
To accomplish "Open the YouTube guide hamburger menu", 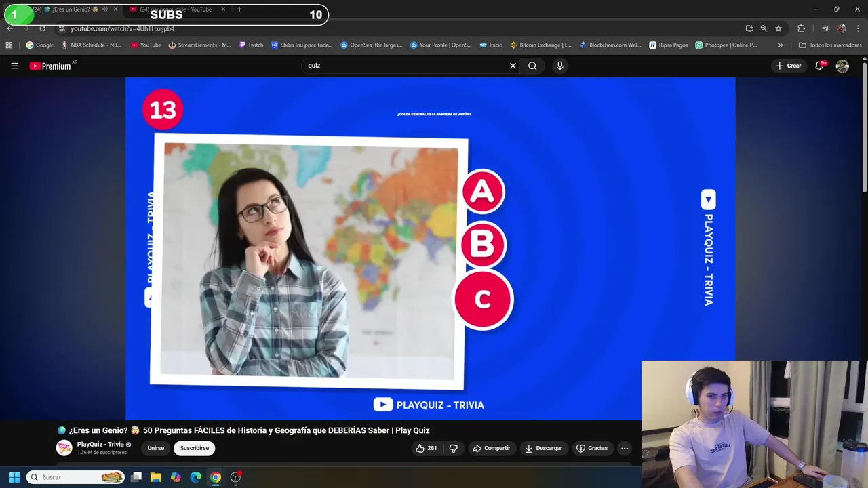I will (14, 66).
